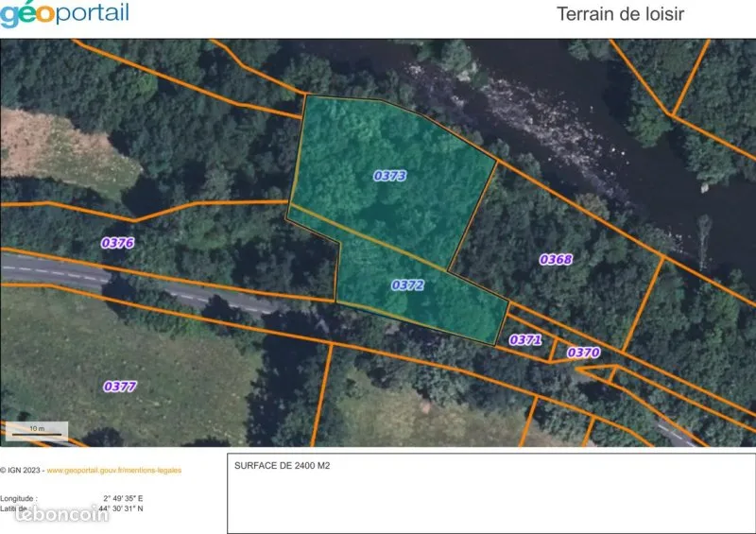
Task: Click parcel number 0371
Action: click(525, 340)
